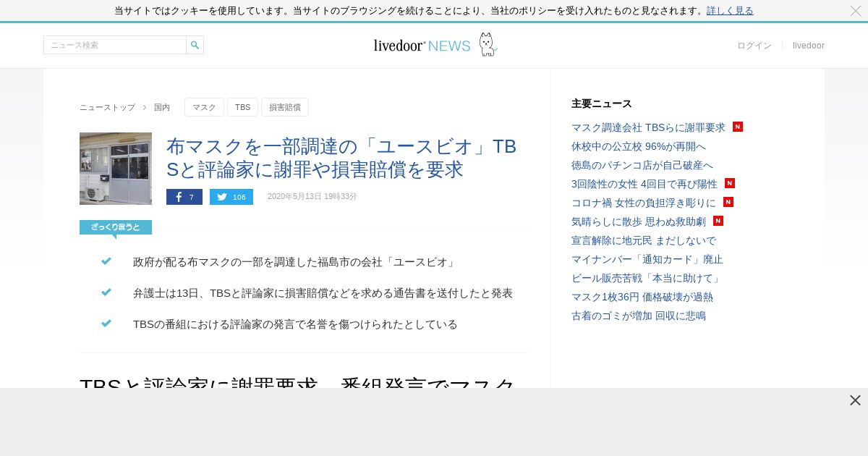Open マイナンバー「通知カード」廃止 news
Viewport: 868px width, 456px height.
click(647, 259)
